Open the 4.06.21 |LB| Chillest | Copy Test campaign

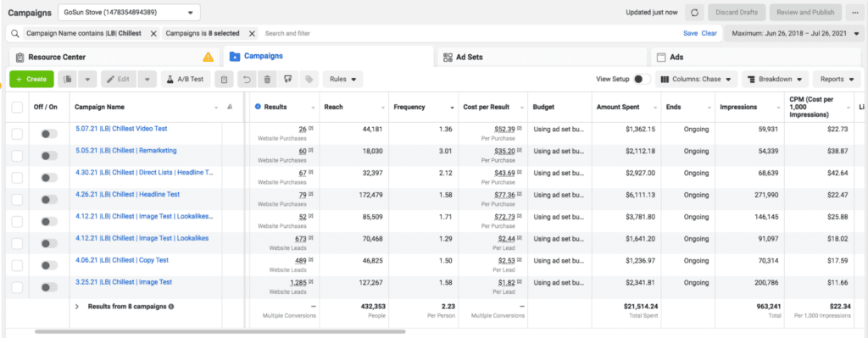coord(122,260)
